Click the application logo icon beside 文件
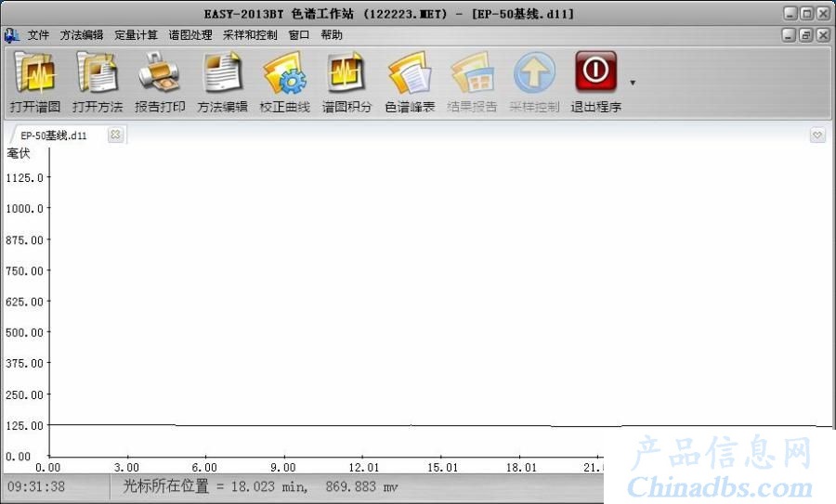The height and width of the screenshot is (504, 836). (12, 35)
